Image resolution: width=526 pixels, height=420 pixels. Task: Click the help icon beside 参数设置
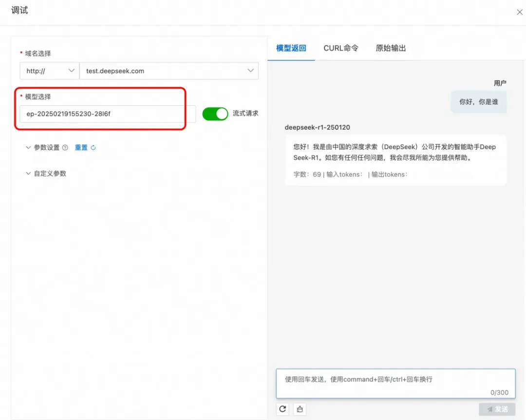coord(65,147)
